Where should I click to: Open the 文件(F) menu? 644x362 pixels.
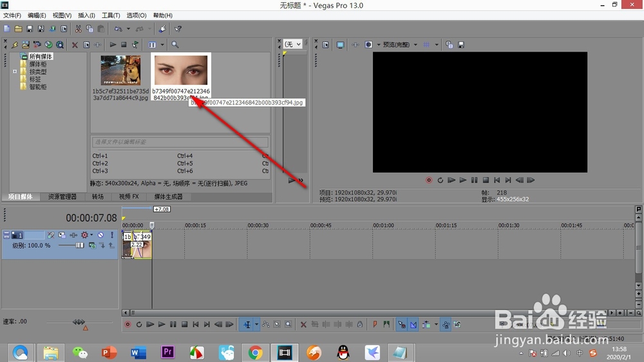click(x=12, y=15)
